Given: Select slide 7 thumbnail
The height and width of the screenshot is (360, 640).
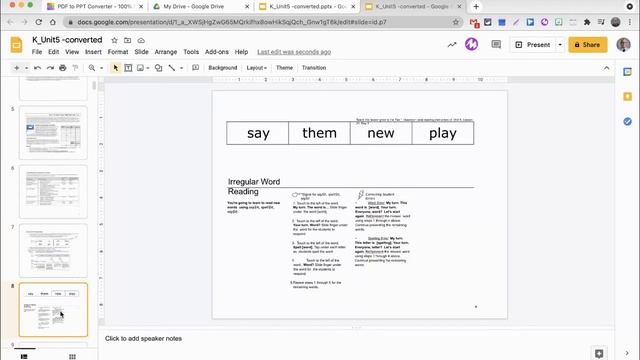Looking at the screenshot, I should coord(53,251).
